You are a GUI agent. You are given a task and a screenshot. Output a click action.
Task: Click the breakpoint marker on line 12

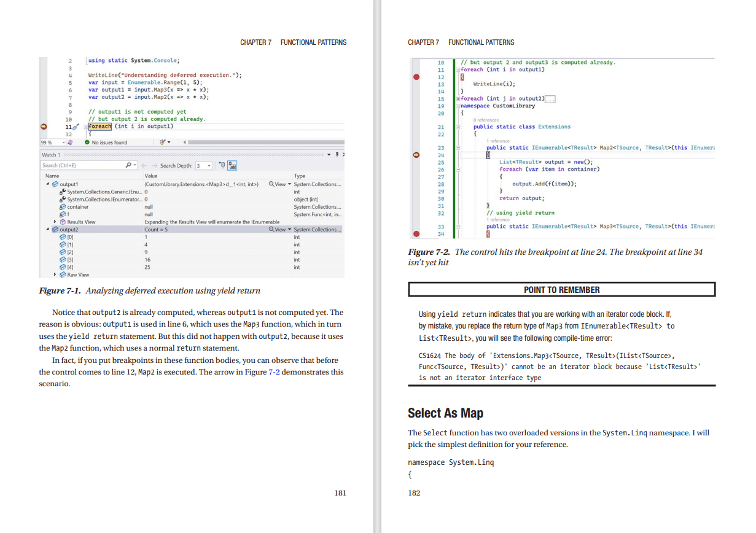[x=417, y=77]
